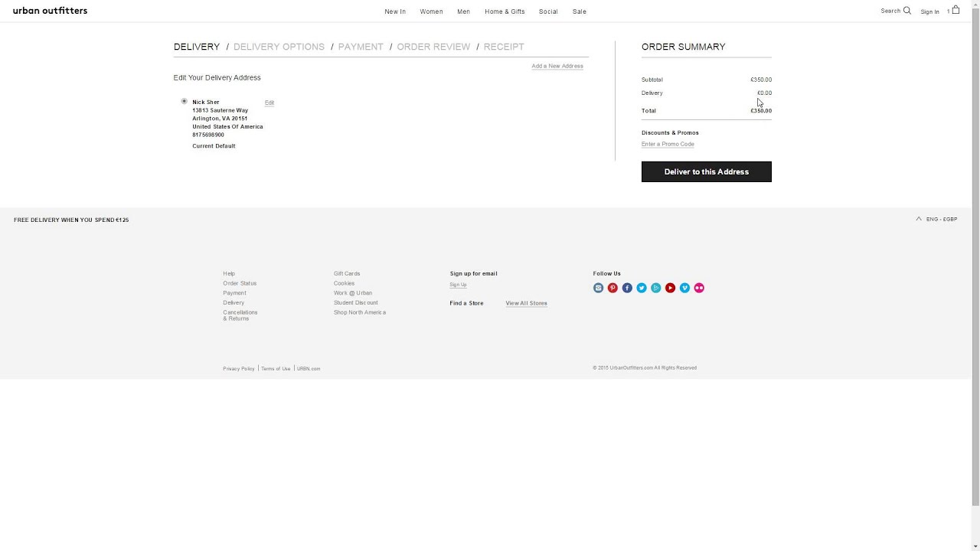Go to the Order Review step
Viewport: 980px width, 551px height.
pyautogui.click(x=433, y=47)
